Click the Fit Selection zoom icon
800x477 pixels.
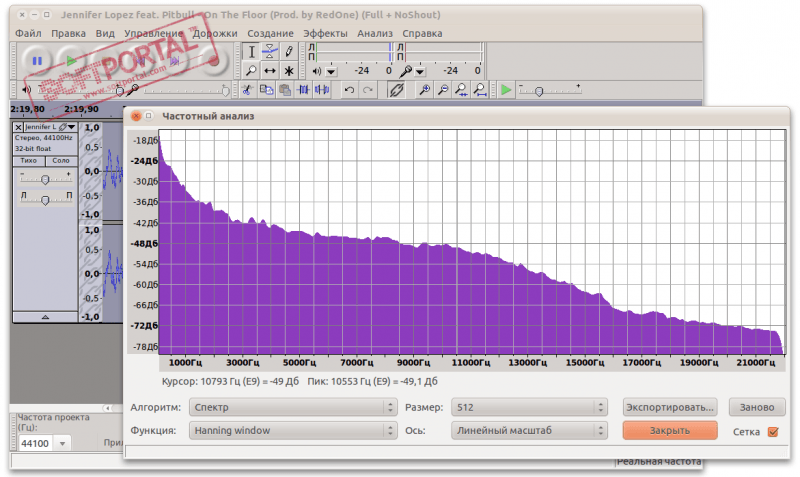(x=461, y=90)
